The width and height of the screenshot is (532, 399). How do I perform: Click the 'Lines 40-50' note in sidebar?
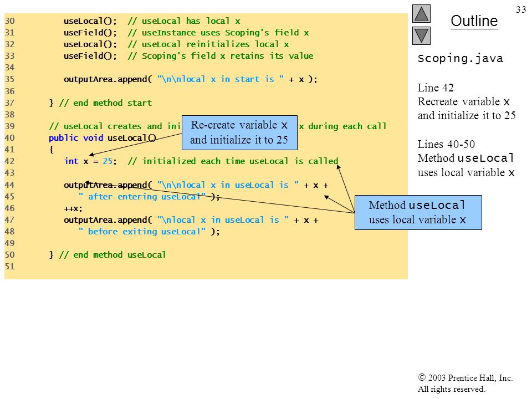click(x=446, y=144)
